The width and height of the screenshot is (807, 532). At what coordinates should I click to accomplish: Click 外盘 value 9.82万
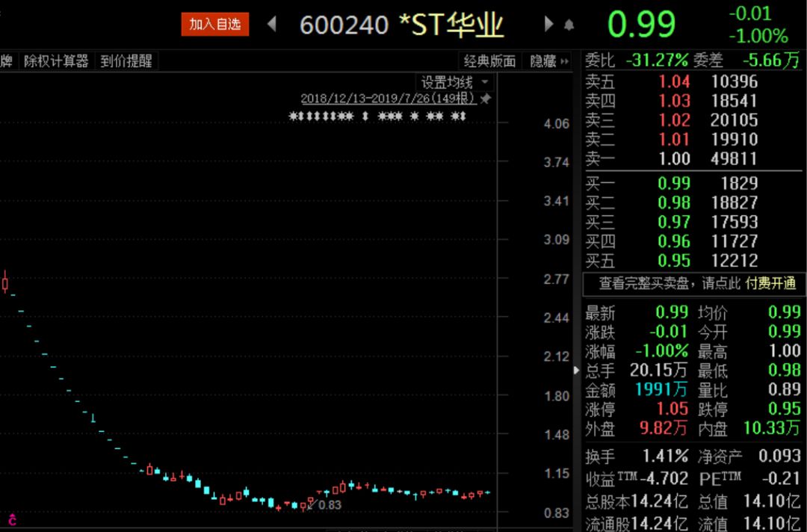[664, 428]
